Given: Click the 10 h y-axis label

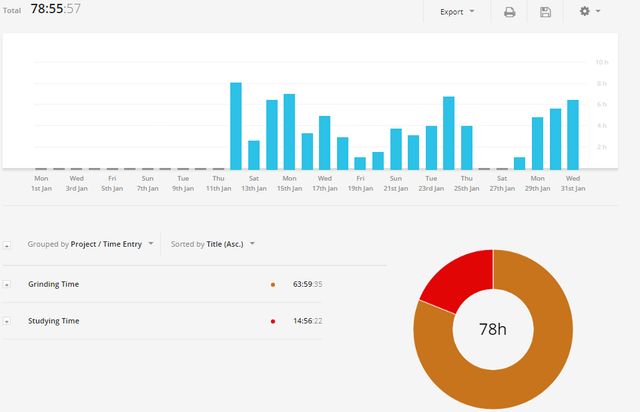Looking at the screenshot, I should tap(602, 62).
